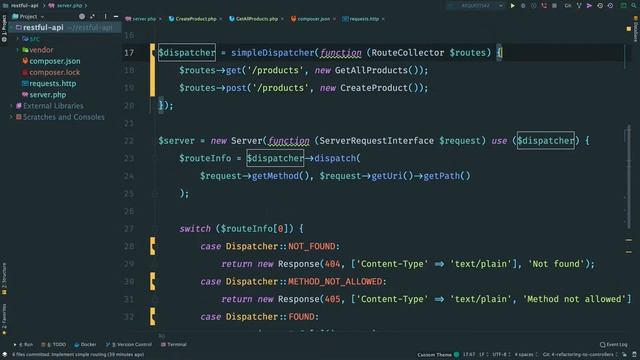Close the requests.http tab

pyautogui.click(x=383, y=19)
